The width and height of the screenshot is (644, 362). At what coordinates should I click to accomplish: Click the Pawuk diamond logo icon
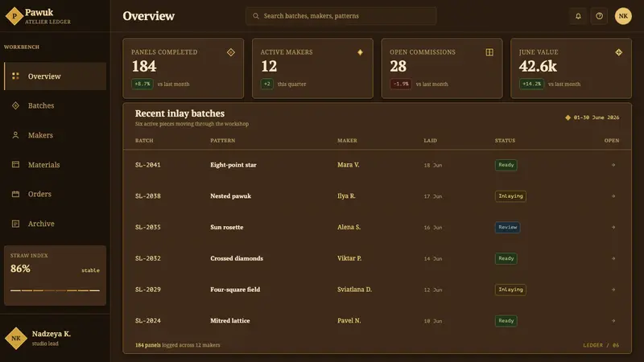click(14, 16)
